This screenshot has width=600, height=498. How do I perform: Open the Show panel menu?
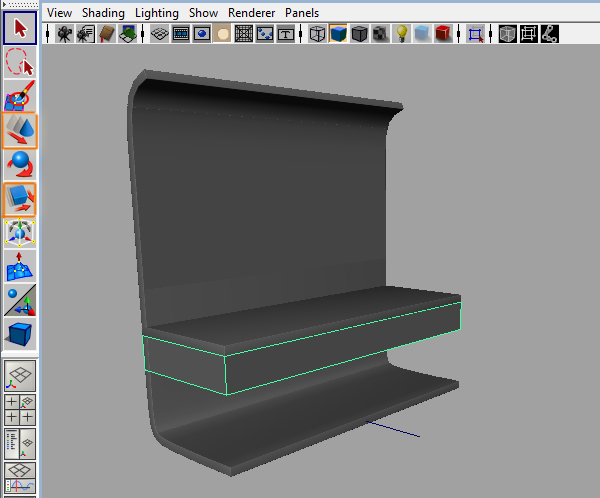pos(203,13)
